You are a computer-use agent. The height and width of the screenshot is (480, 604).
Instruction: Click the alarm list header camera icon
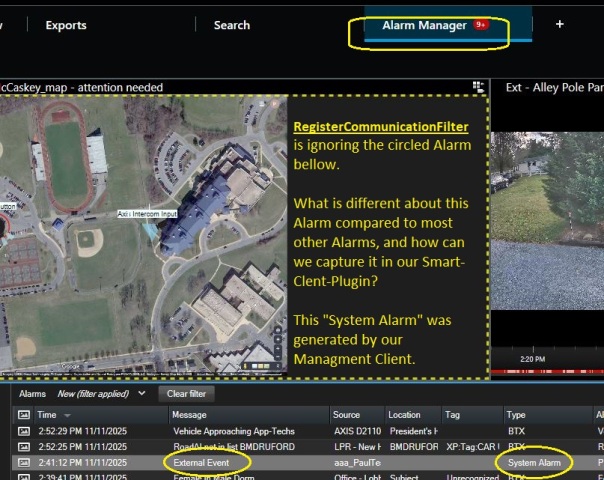23,414
